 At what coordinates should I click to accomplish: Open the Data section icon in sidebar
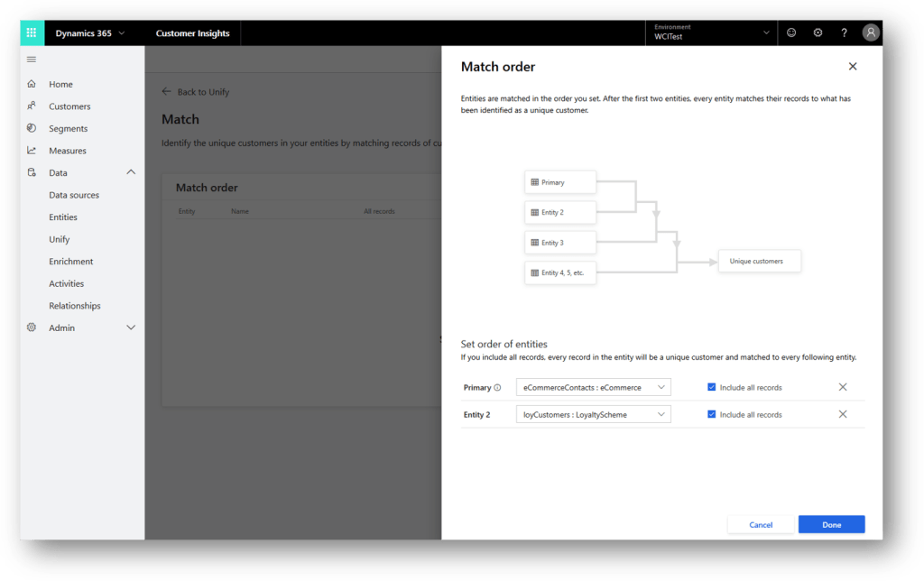(32, 172)
